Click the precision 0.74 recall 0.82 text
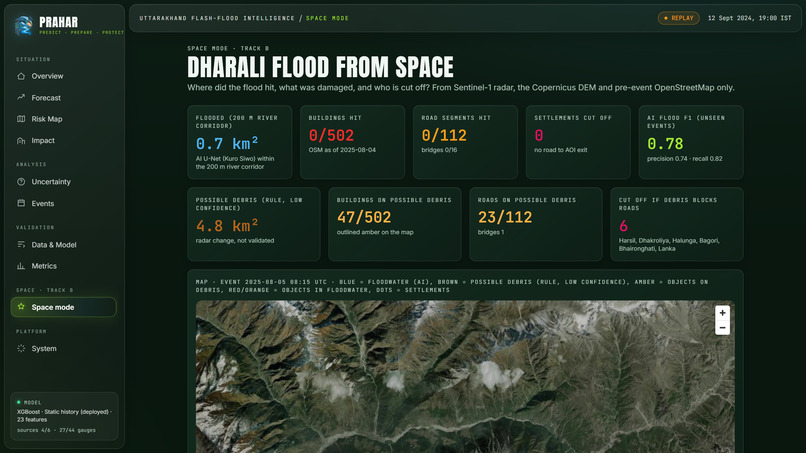This screenshot has height=453, width=806. [x=685, y=158]
